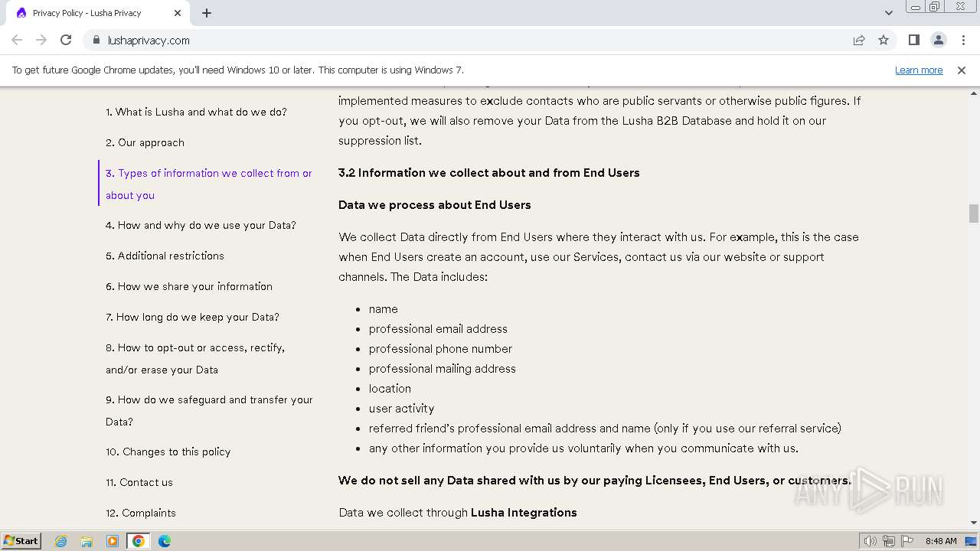Bookmark this page with the star icon
980x551 pixels.
pos(884,40)
